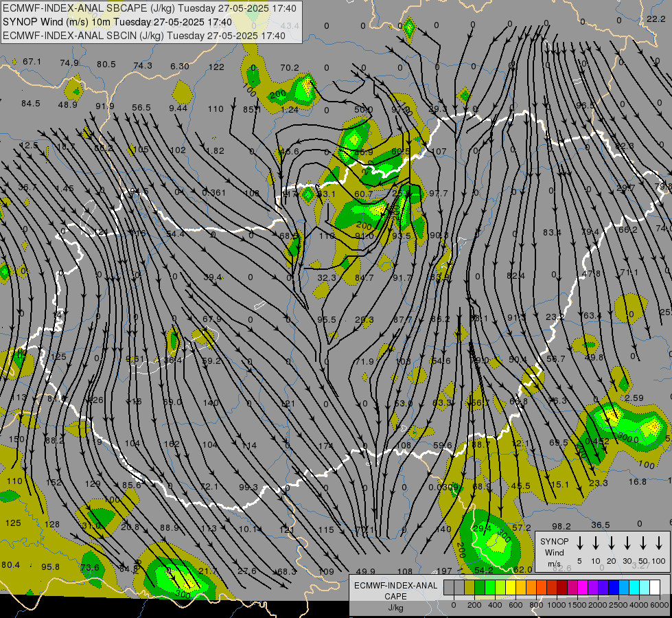Image resolution: width=672 pixels, height=618 pixels.
Task: Click the 174 map value
Action: click(326, 446)
